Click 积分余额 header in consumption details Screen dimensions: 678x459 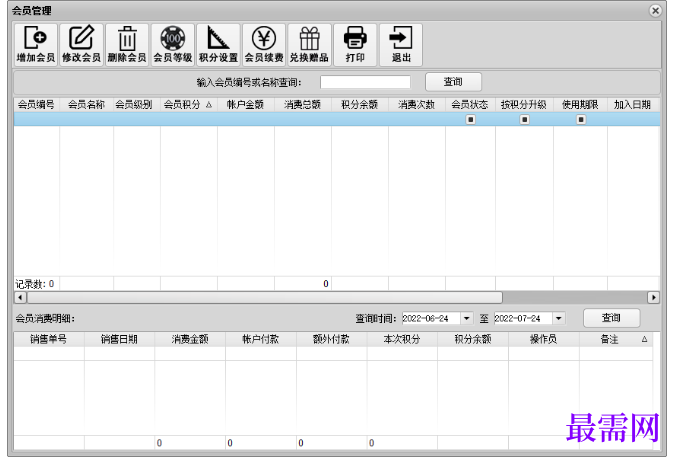tap(473, 339)
